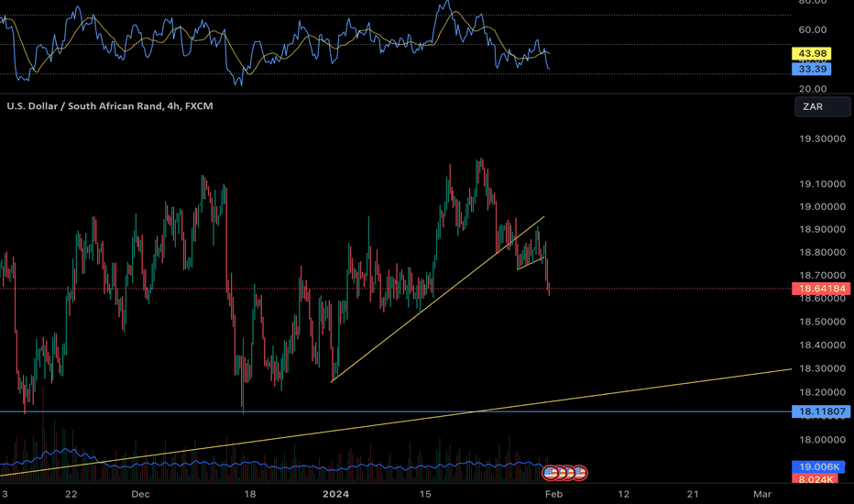Click the 15 date label on time axis
This screenshot has height=504, width=854.
[x=425, y=494]
